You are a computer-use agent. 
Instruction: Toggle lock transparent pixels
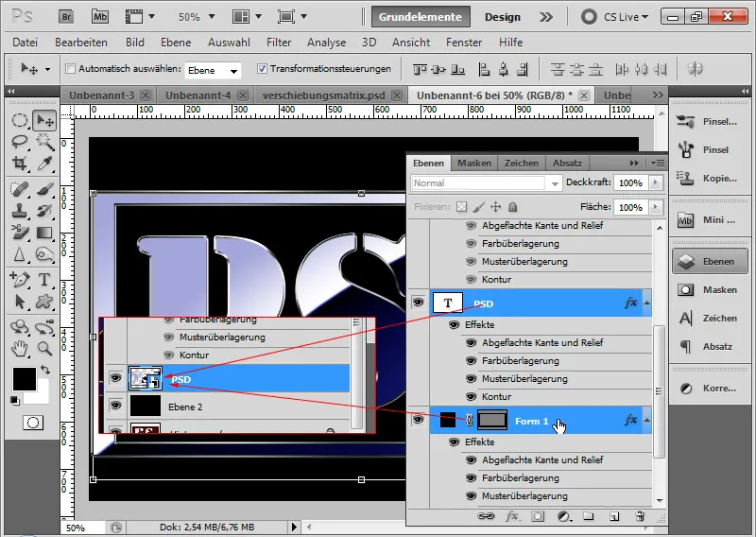pos(461,207)
